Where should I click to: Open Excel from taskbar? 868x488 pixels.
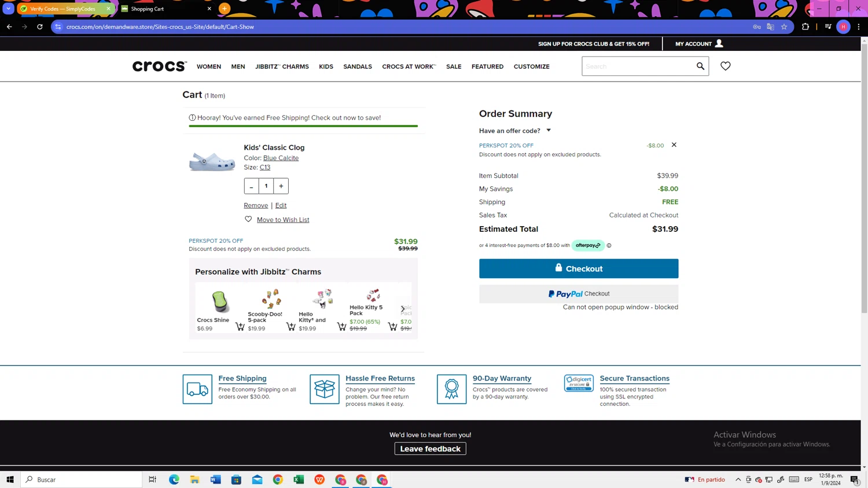click(299, 479)
